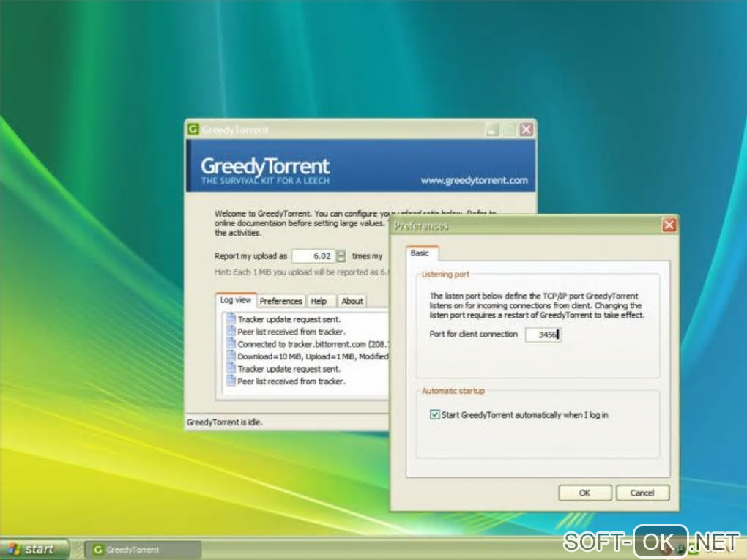Click document icon beside 'Connected to tracker.bittorrent.com'

point(231,343)
